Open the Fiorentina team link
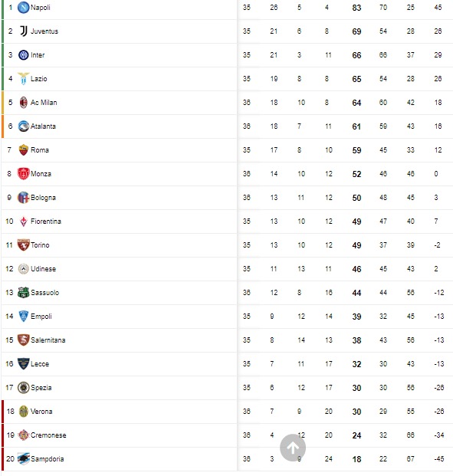453x476 pixels. 46,222
